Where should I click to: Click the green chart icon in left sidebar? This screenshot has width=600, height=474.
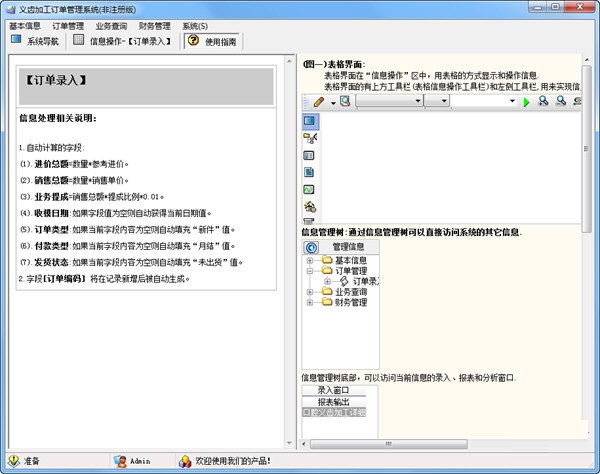coord(309,189)
